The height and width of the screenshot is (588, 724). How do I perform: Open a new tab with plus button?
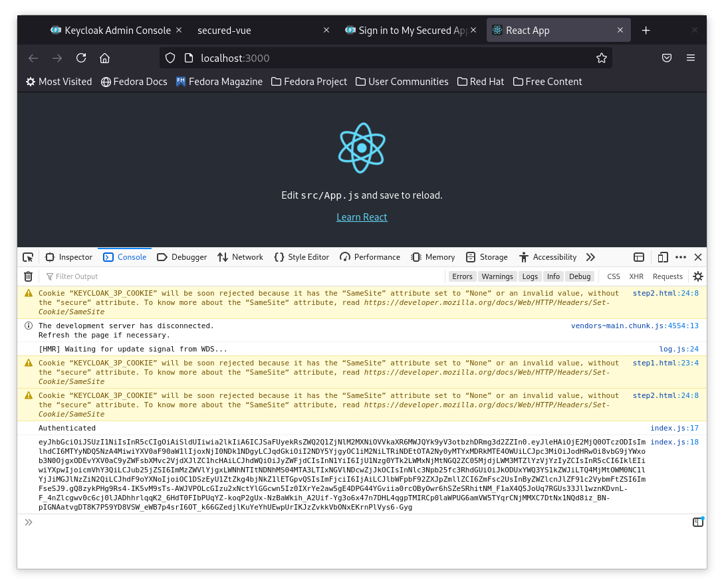tap(646, 31)
